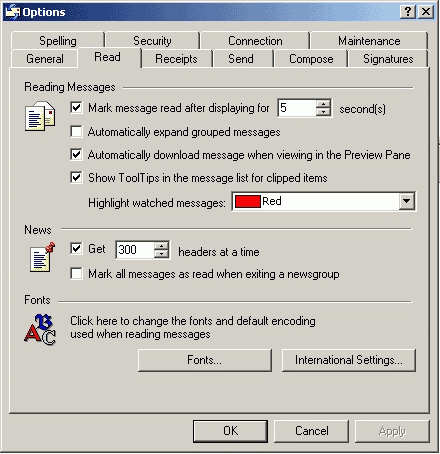Image resolution: width=440 pixels, height=454 pixels.
Task: Decrease the headers count spinner value
Action: (x=162, y=254)
